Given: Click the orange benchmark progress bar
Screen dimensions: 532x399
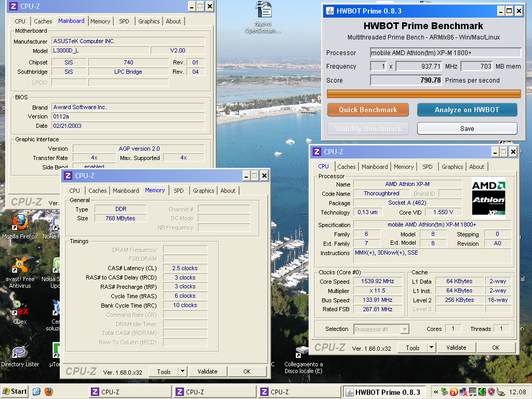Looking at the screenshot, I should 423,94.
